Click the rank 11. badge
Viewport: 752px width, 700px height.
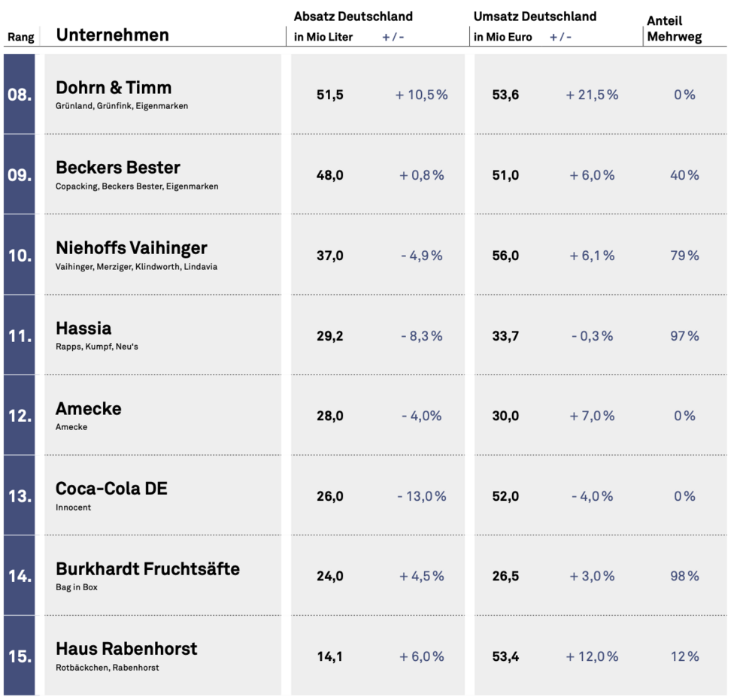(20, 336)
